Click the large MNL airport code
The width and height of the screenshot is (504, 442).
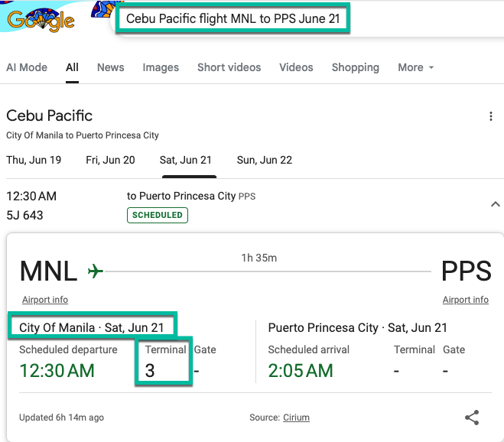48,271
